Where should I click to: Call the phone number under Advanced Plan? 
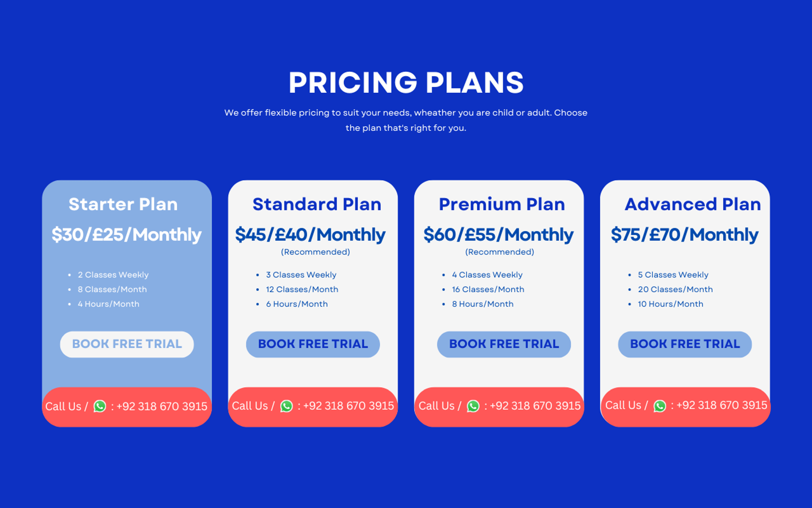click(721, 405)
